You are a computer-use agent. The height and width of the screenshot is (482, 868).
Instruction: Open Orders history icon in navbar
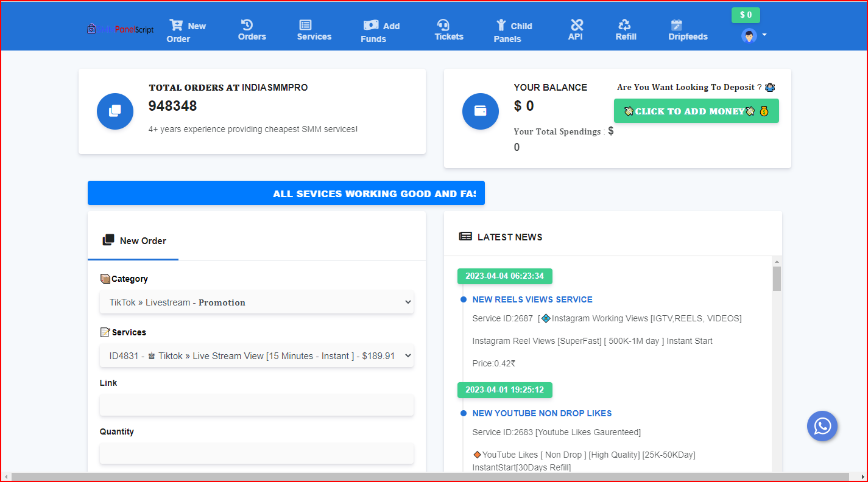(x=247, y=25)
